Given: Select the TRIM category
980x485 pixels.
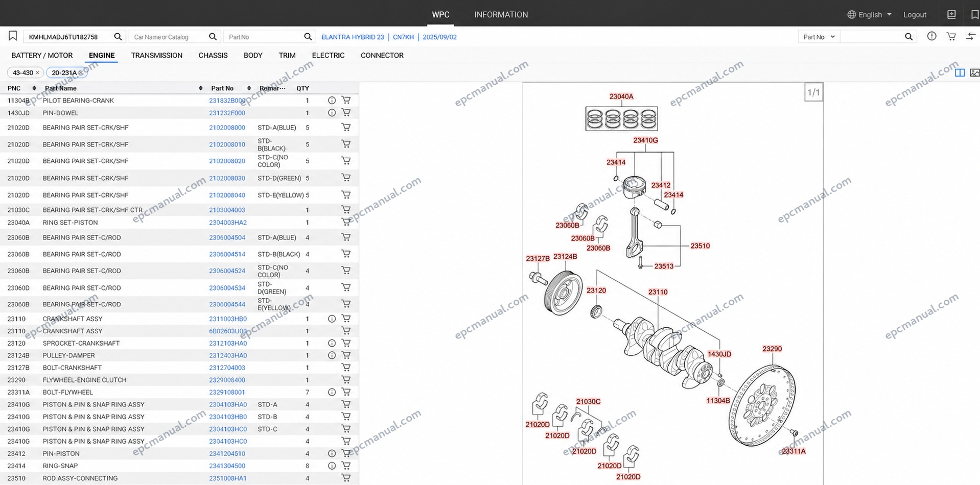Looking at the screenshot, I should coord(287,55).
